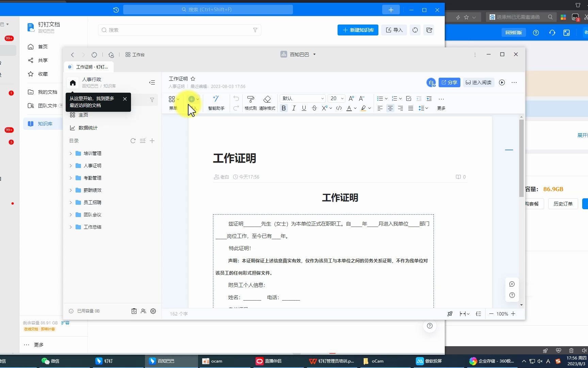
Task: Decrease paragraph indent
Action: pyautogui.click(x=419, y=98)
